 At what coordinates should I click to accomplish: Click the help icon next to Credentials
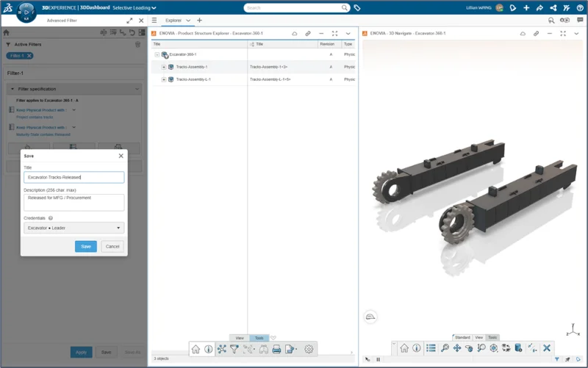pos(51,218)
